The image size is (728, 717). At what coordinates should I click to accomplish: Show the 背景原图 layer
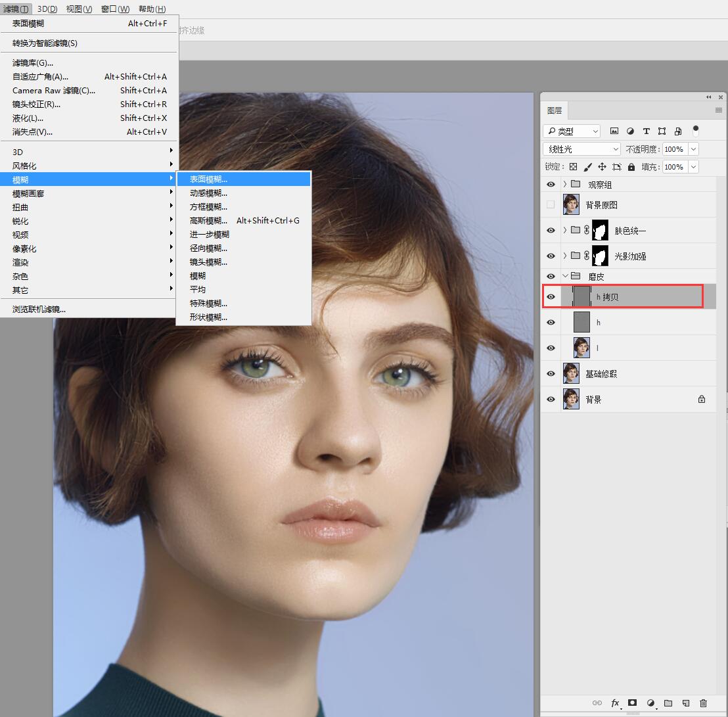(x=551, y=204)
